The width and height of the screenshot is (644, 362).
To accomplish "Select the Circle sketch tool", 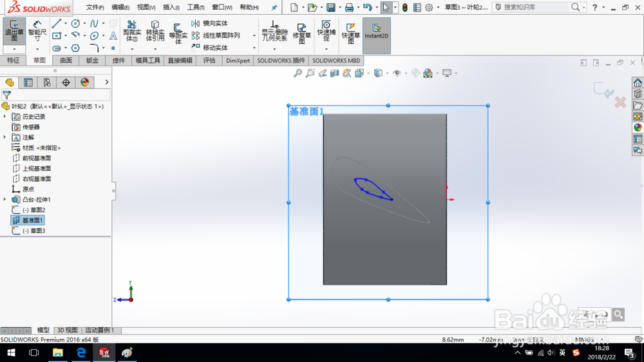I will click(x=75, y=23).
